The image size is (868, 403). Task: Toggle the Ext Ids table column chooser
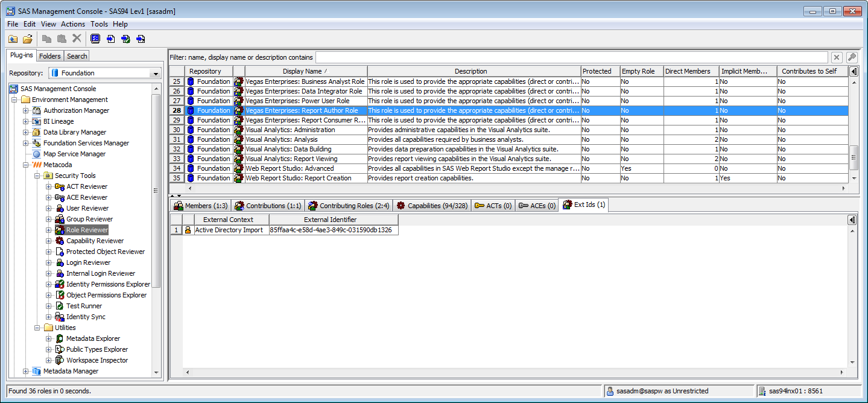(852, 220)
